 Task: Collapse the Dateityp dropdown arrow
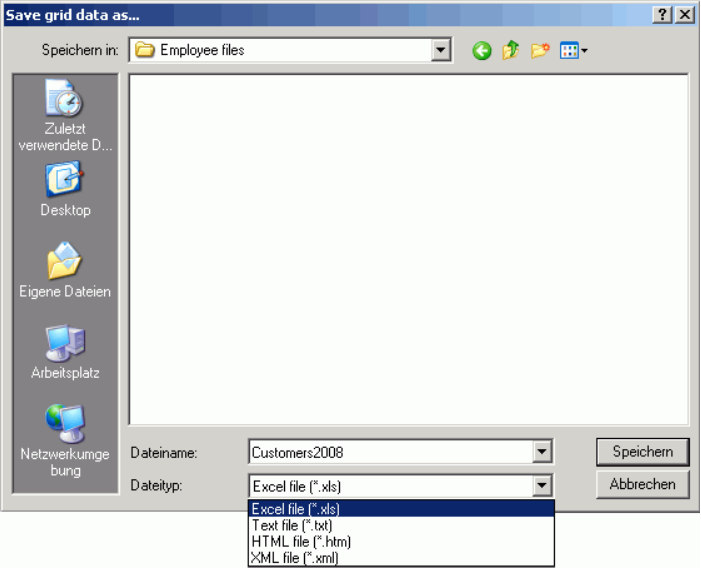click(x=542, y=486)
